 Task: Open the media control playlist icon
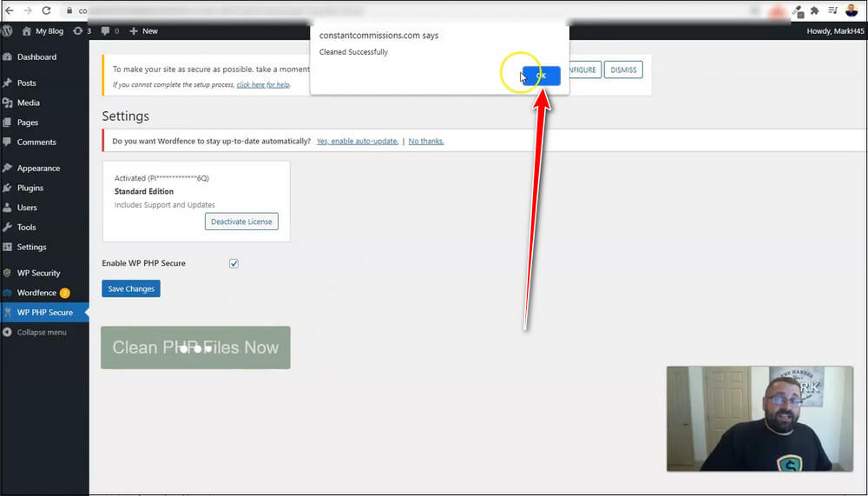832,10
